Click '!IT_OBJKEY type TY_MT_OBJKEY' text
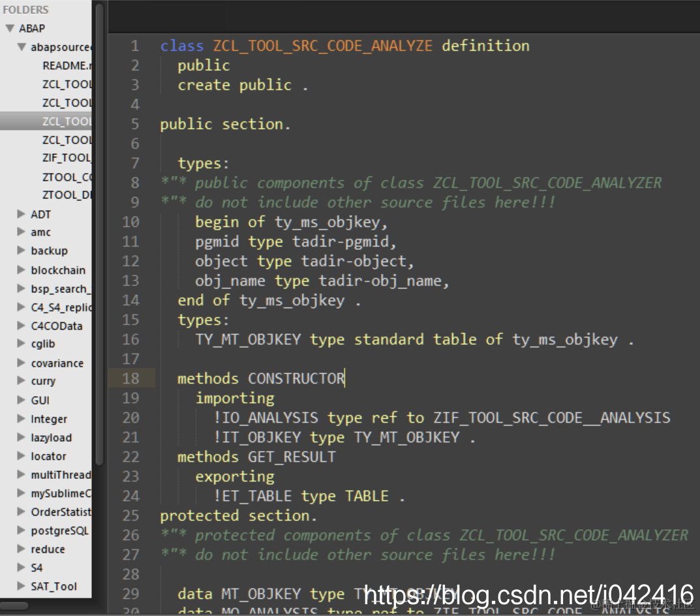The image size is (700, 616). coord(337,437)
